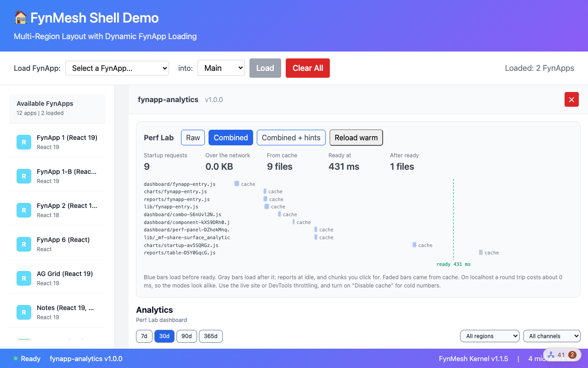Switch the range to 90d
The height and width of the screenshot is (368, 588).
click(x=187, y=336)
